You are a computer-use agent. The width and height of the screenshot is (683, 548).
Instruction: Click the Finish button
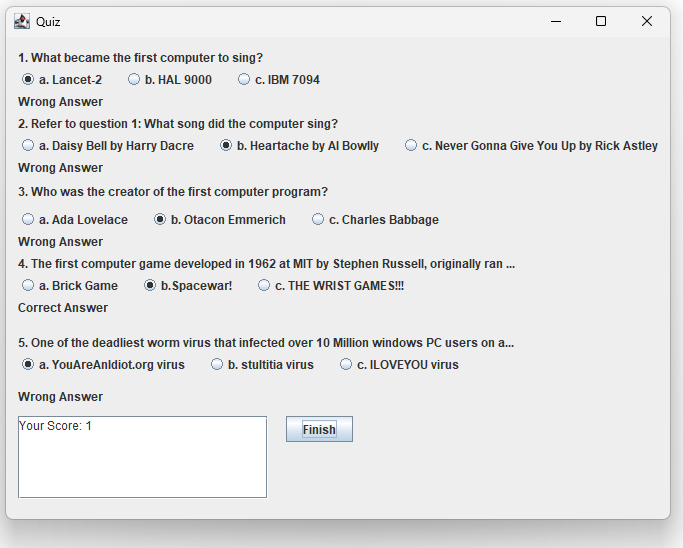pyautogui.click(x=319, y=429)
